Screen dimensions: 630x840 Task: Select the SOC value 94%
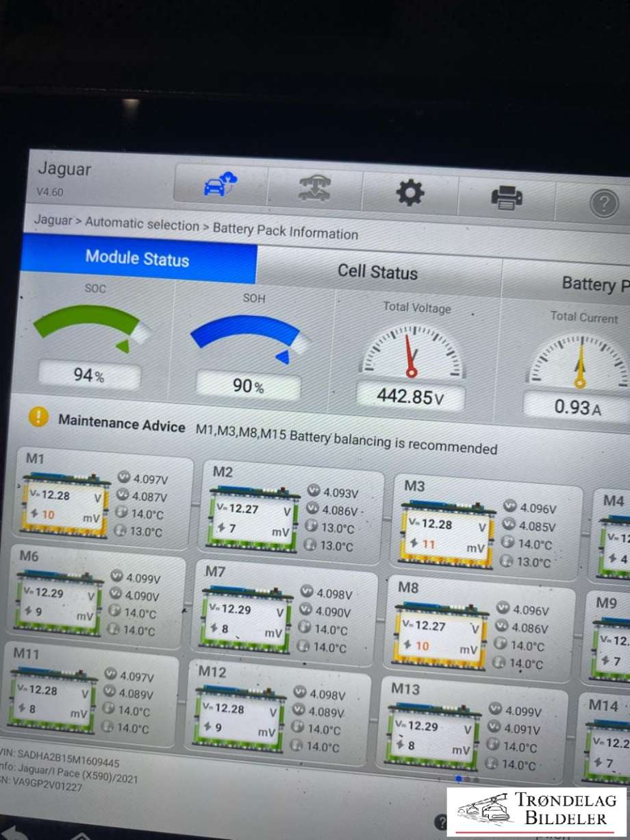[90, 375]
